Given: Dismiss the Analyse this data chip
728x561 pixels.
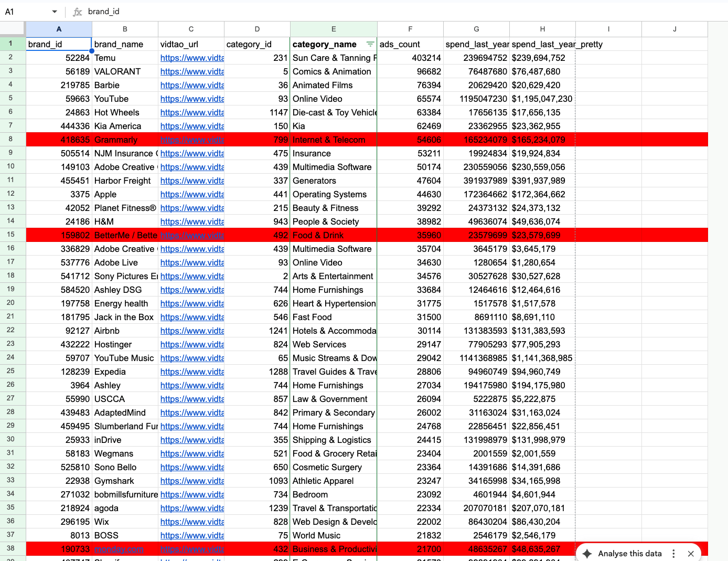Looking at the screenshot, I should [x=691, y=554].
